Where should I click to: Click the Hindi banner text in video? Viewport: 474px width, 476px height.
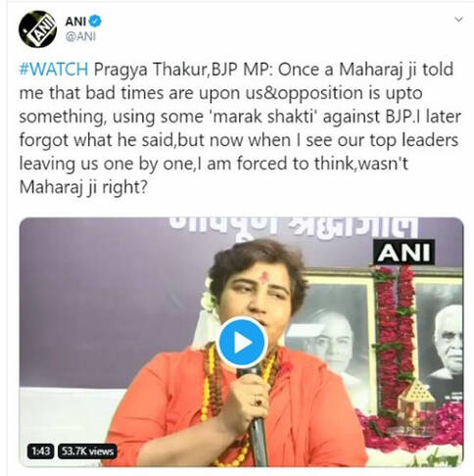tap(294, 225)
